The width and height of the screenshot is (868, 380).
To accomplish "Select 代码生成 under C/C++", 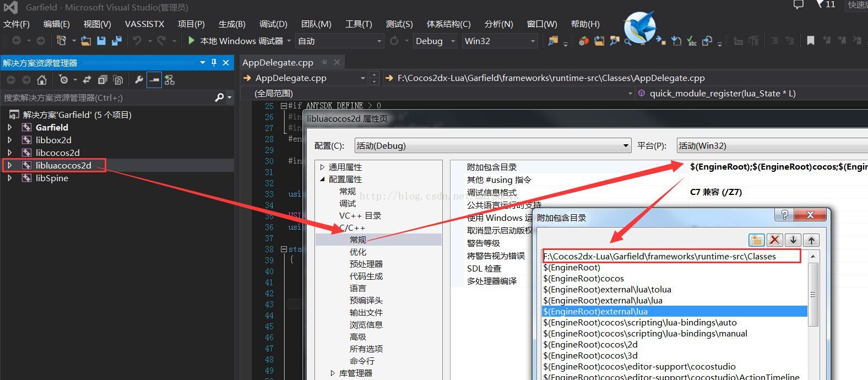I will [366, 276].
